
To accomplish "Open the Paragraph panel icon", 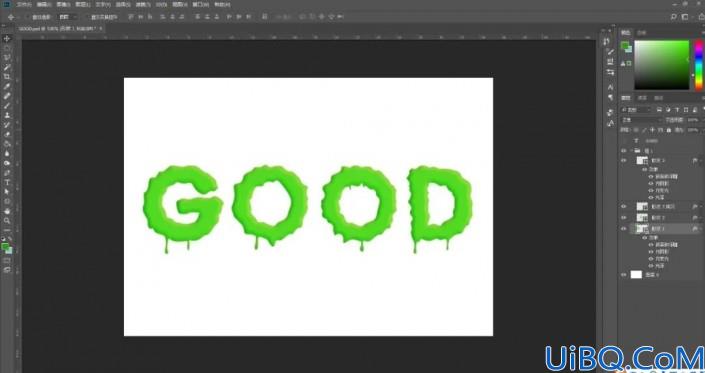I will [x=610, y=97].
